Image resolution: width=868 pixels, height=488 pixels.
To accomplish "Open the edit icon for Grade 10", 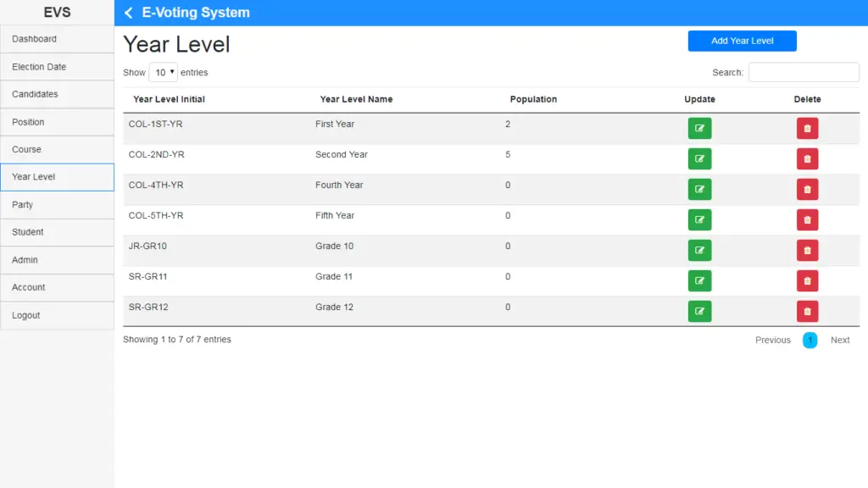I will [699, 250].
